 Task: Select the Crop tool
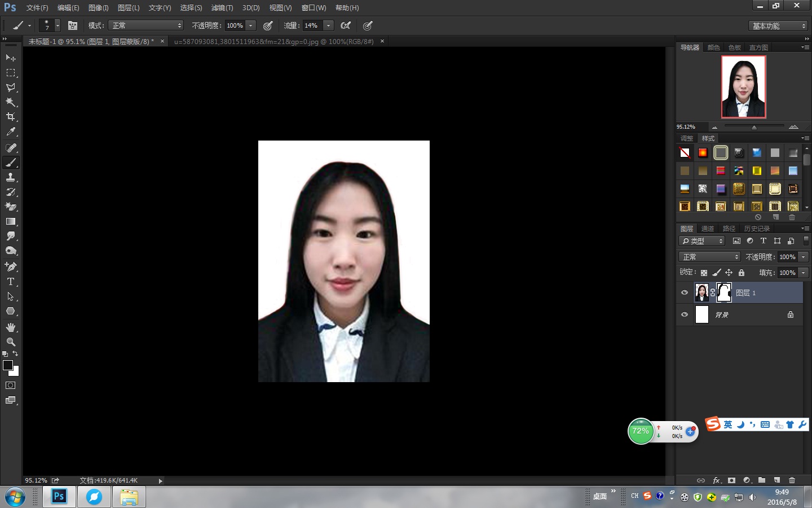pyautogui.click(x=11, y=117)
